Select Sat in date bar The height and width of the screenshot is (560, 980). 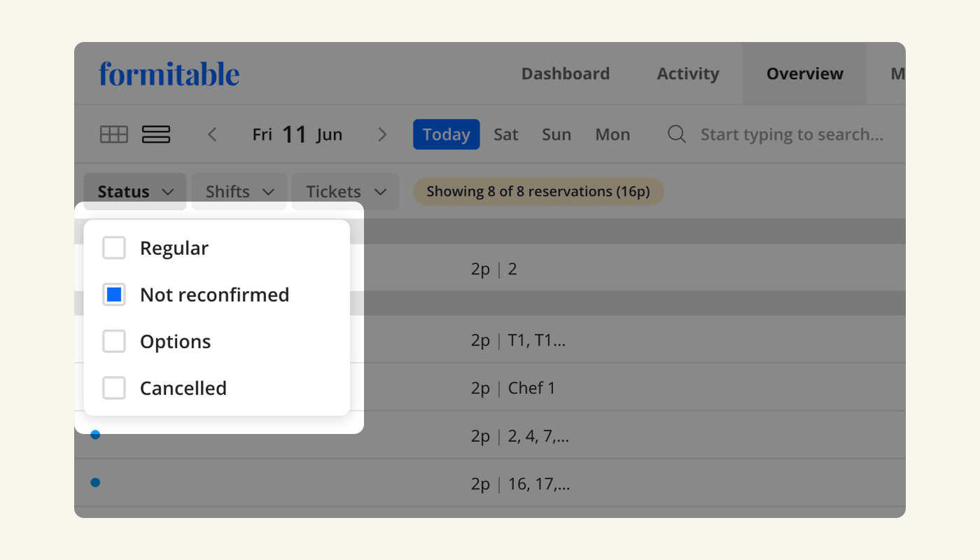point(506,134)
